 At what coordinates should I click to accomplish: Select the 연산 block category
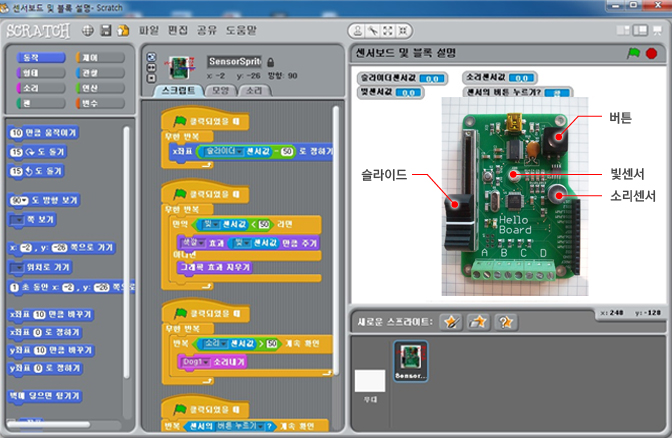coord(100,88)
